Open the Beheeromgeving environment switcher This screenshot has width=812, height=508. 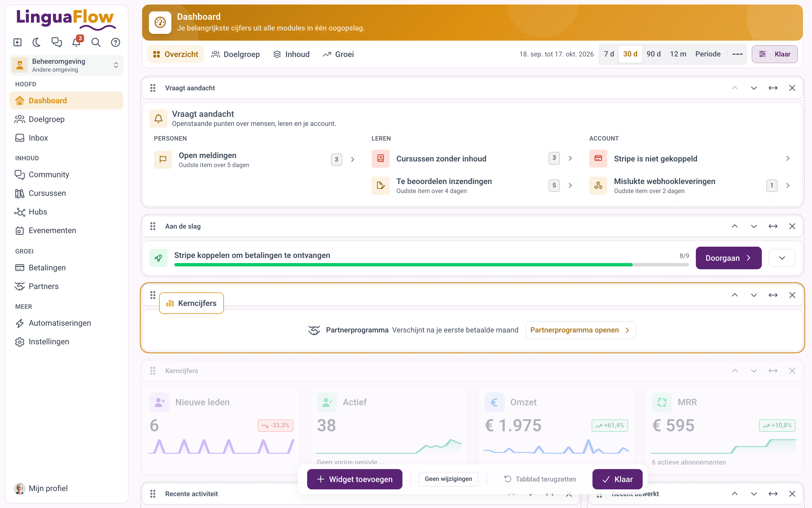(67, 65)
